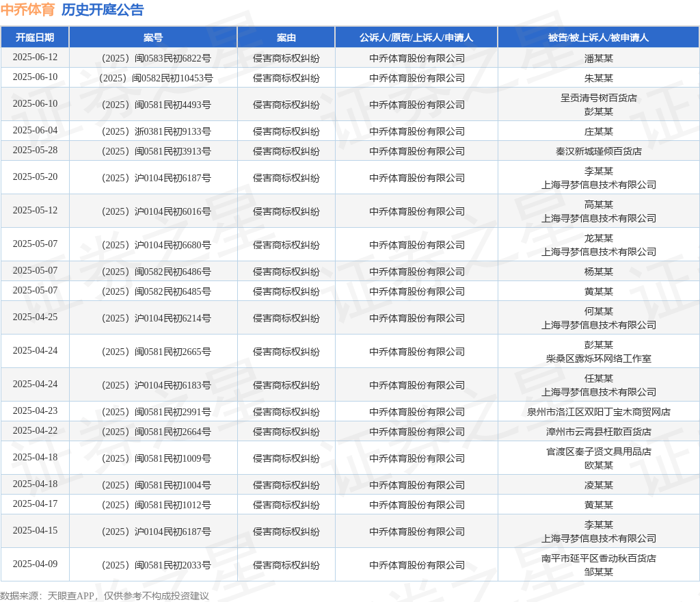The width and height of the screenshot is (700, 602).
Task: Select the date cell 2025-04-25
Action: point(35,317)
